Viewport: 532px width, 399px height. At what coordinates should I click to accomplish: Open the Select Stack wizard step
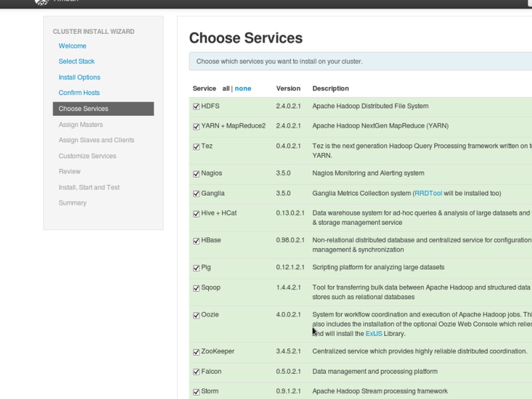coord(76,61)
